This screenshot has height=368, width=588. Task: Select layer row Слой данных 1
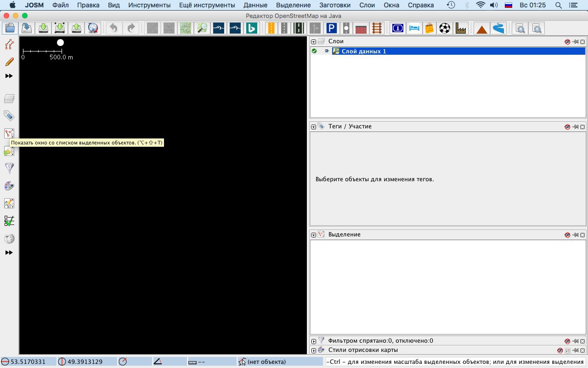click(448, 51)
